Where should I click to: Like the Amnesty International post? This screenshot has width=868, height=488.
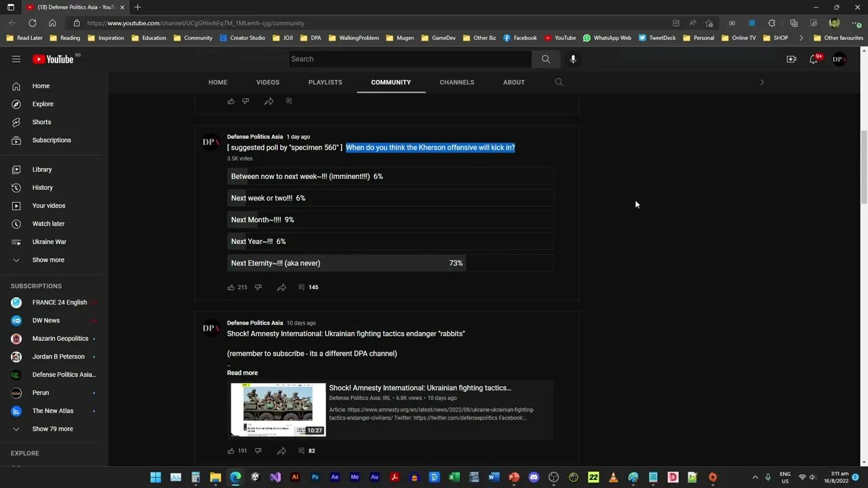point(231,451)
